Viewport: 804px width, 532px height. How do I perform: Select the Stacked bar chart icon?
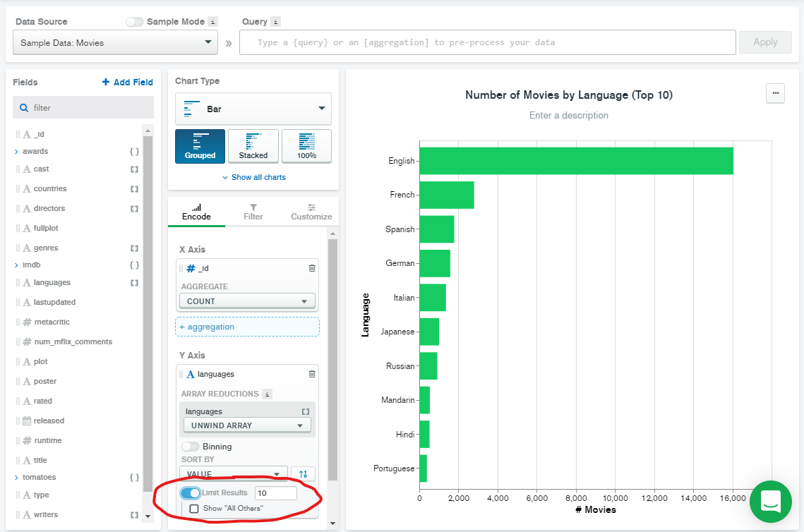tap(253, 146)
